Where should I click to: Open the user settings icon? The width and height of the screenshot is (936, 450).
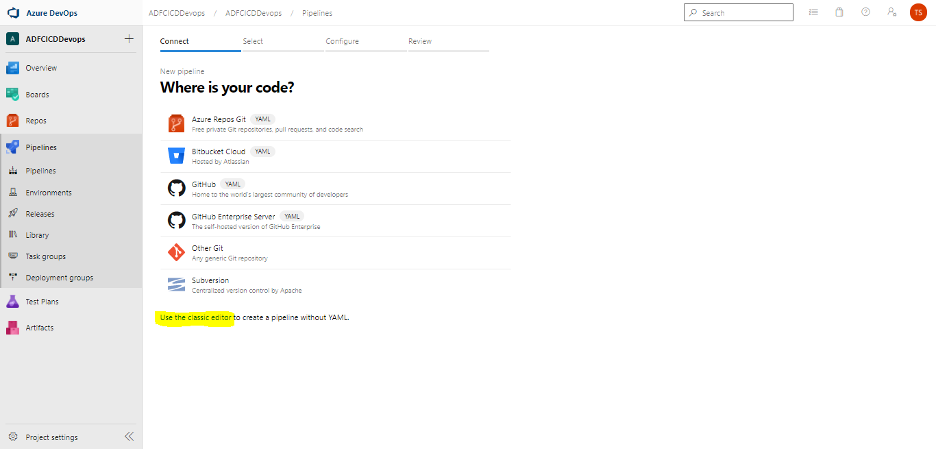(892, 12)
